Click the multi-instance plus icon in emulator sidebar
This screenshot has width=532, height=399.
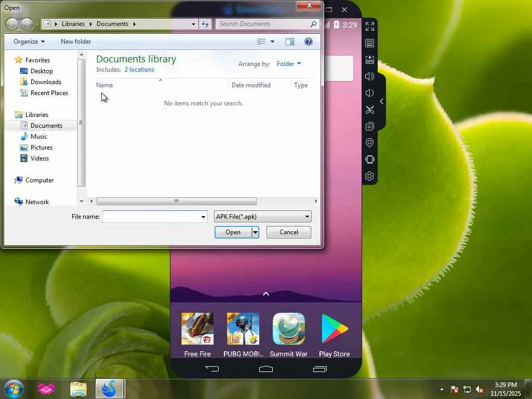click(x=369, y=127)
